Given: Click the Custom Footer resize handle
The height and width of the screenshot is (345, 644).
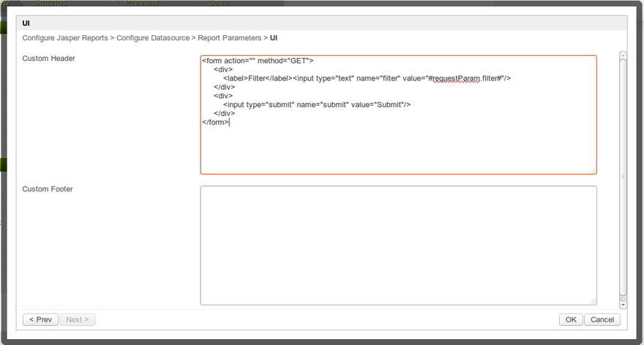Looking at the screenshot, I should tap(594, 301).
